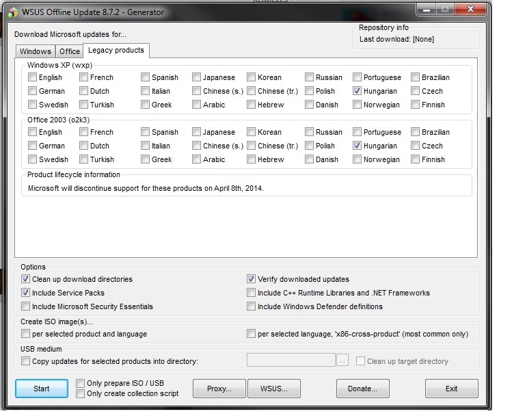Click the WSUS Offline Update title bar icon
Screen dimensions: 525x420
[13, 13]
